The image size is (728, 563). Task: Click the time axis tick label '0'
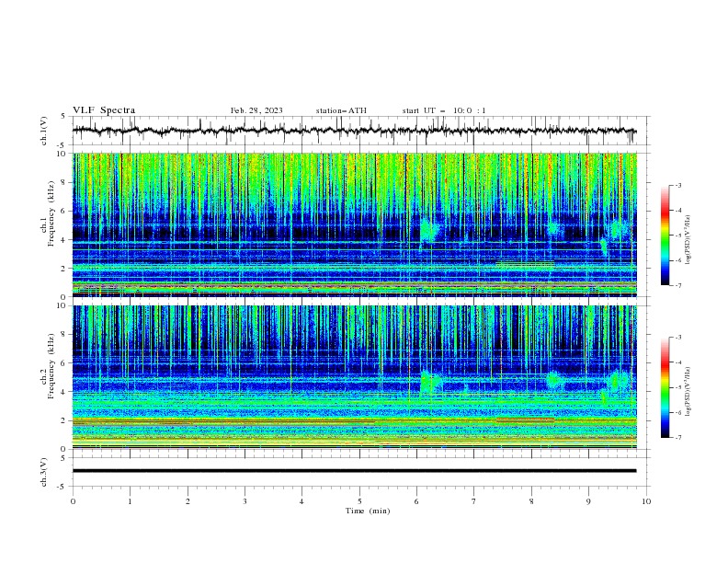click(x=73, y=501)
